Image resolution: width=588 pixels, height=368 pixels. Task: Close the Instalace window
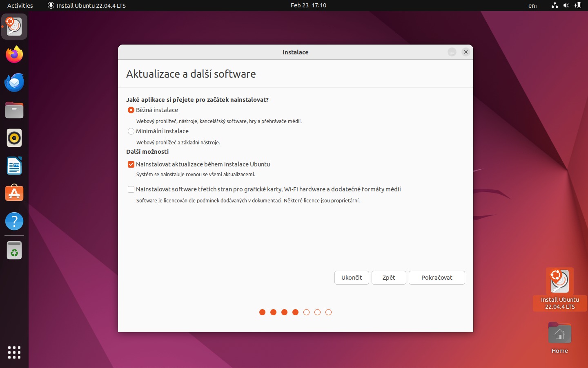(466, 52)
